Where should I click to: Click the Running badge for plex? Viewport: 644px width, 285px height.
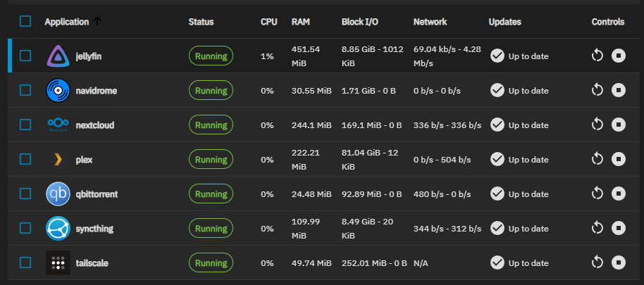(211, 160)
